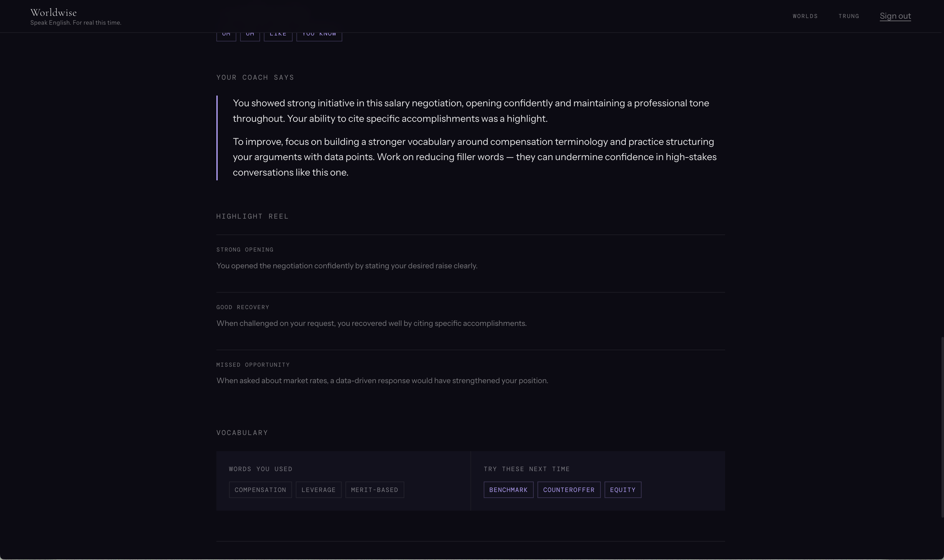Click the LIKE filler word tag
Screen dimensions: 944x560
pyautogui.click(x=278, y=37)
